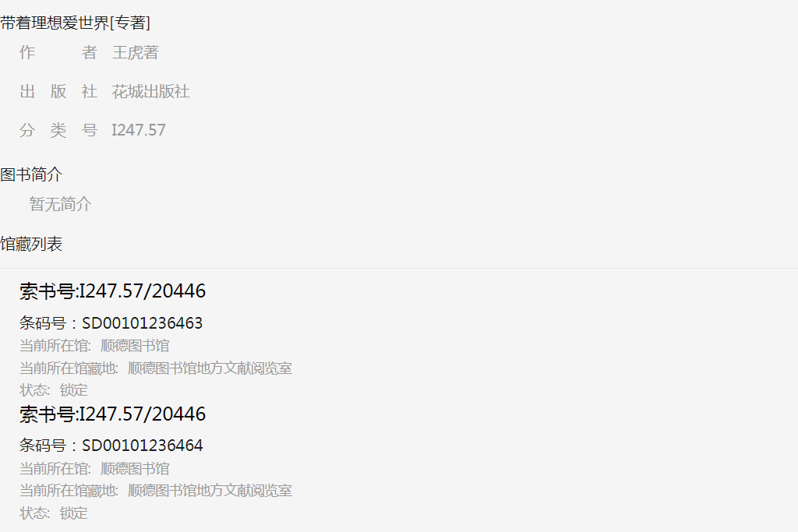Click second item's 状态 锁定 status
798x532 pixels.
tap(54, 513)
